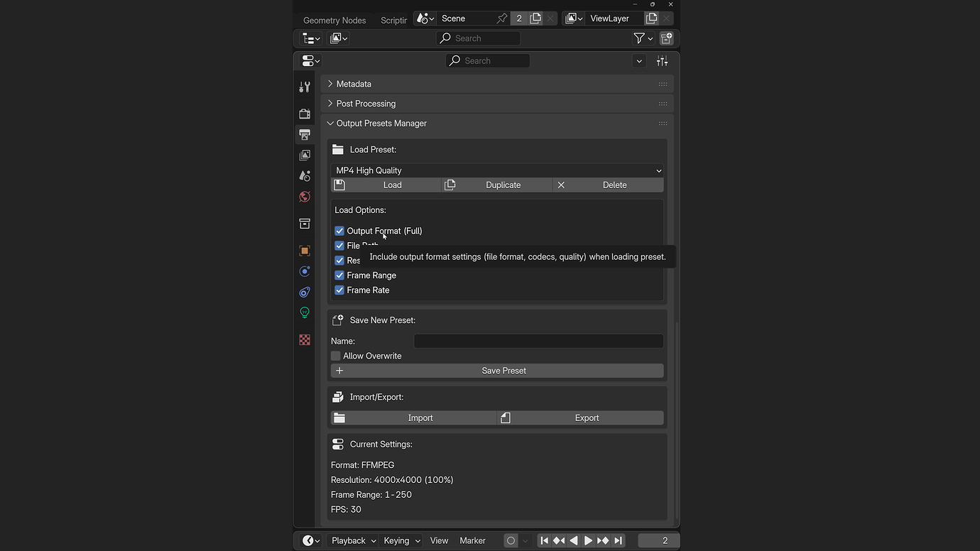This screenshot has height=551, width=980.
Task: Play the animation forward
Action: 588,540
